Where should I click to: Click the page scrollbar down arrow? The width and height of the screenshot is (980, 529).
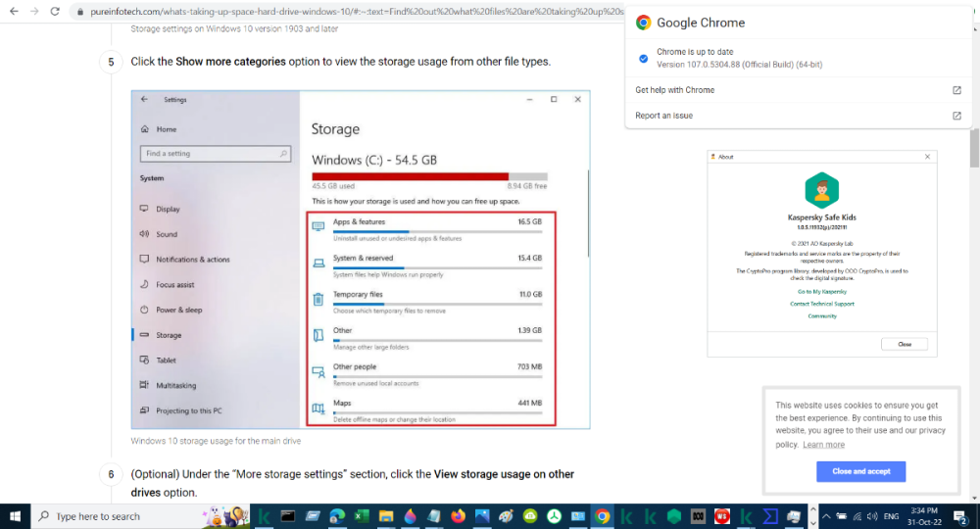[x=974, y=499]
